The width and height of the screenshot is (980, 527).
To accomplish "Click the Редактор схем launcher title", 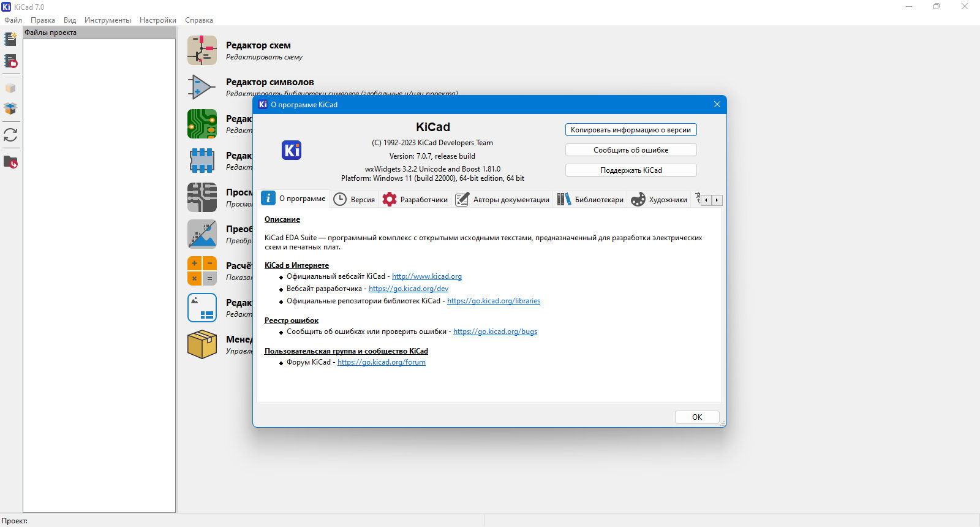I will coord(258,45).
